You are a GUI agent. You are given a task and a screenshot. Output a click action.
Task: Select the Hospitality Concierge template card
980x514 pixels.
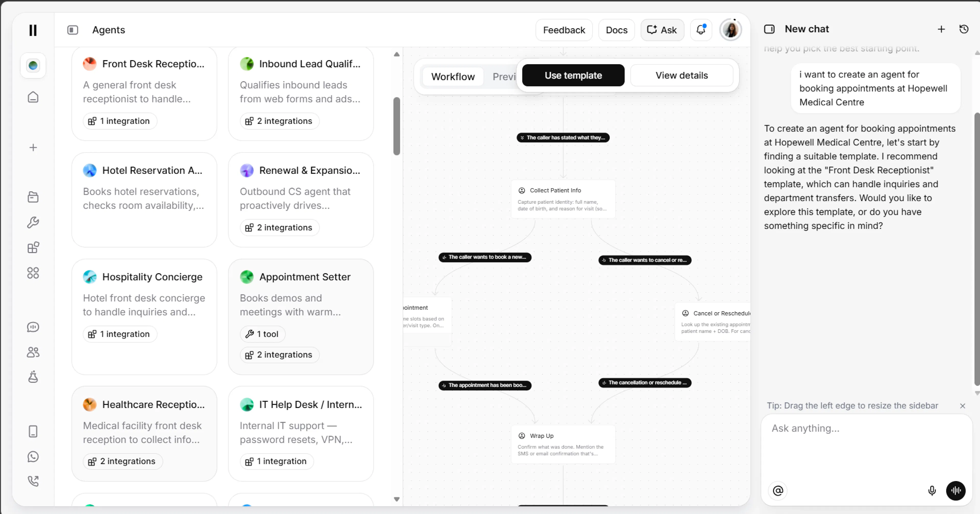(x=144, y=317)
